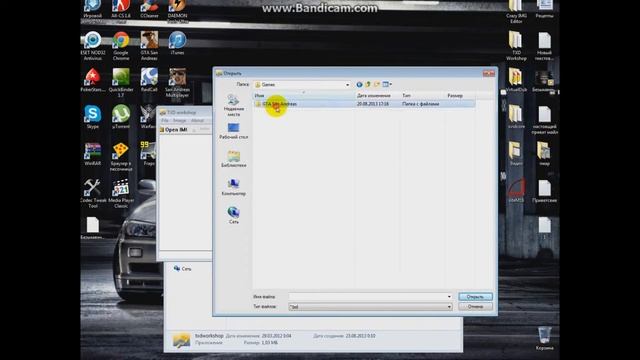Open the sandboxed browser shortcut
640x360 pixels.
[121, 157]
